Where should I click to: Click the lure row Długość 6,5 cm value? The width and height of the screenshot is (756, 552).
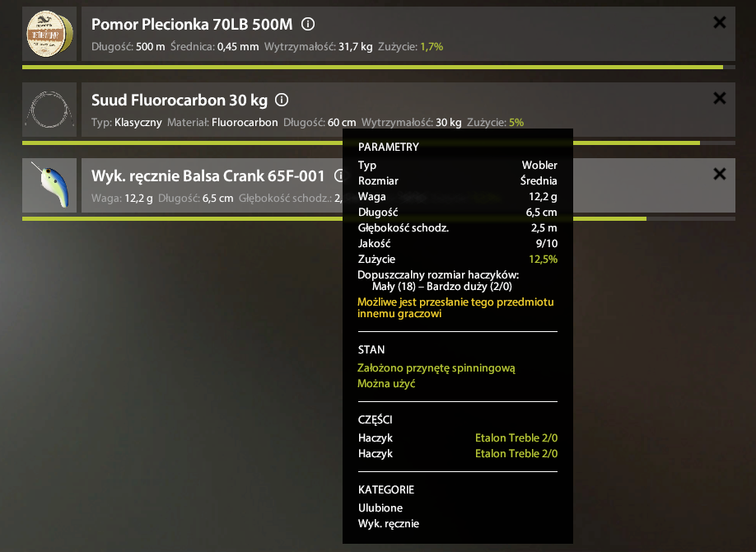coord(217,199)
